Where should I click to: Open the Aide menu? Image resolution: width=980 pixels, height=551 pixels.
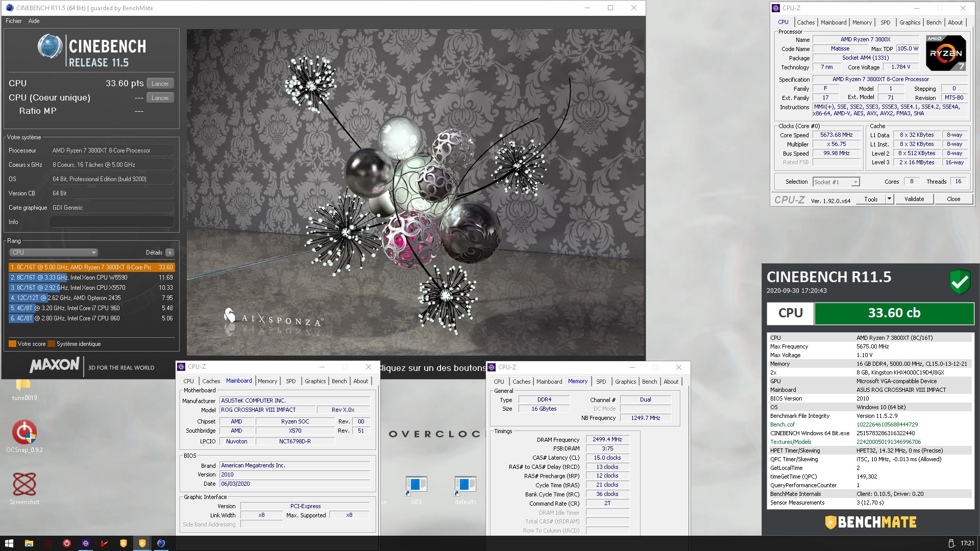(34, 21)
